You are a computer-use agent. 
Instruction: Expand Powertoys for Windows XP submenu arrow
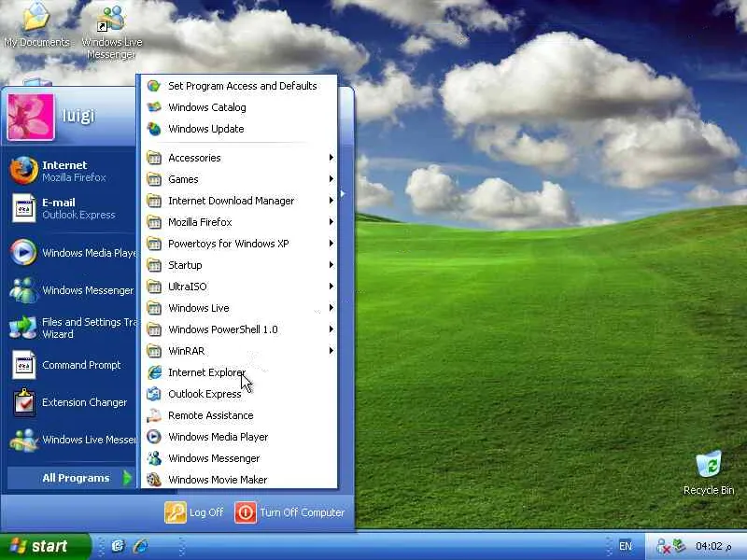[331, 244]
